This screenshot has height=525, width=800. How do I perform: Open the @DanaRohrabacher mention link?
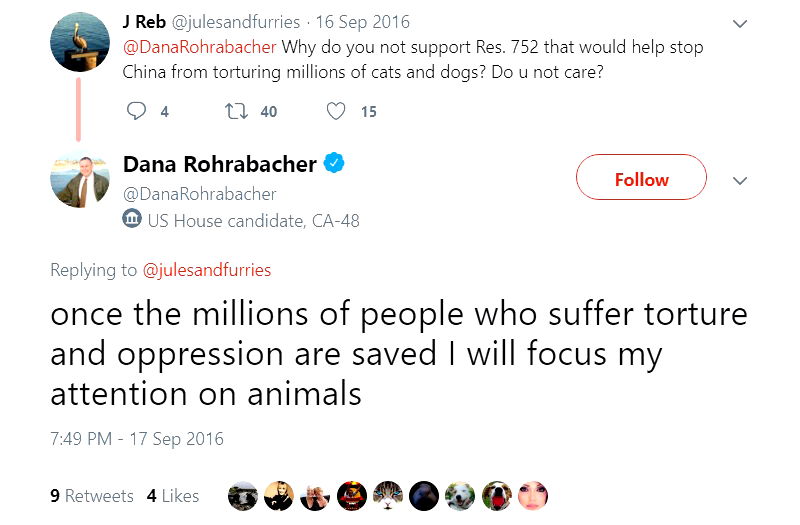(200, 47)
